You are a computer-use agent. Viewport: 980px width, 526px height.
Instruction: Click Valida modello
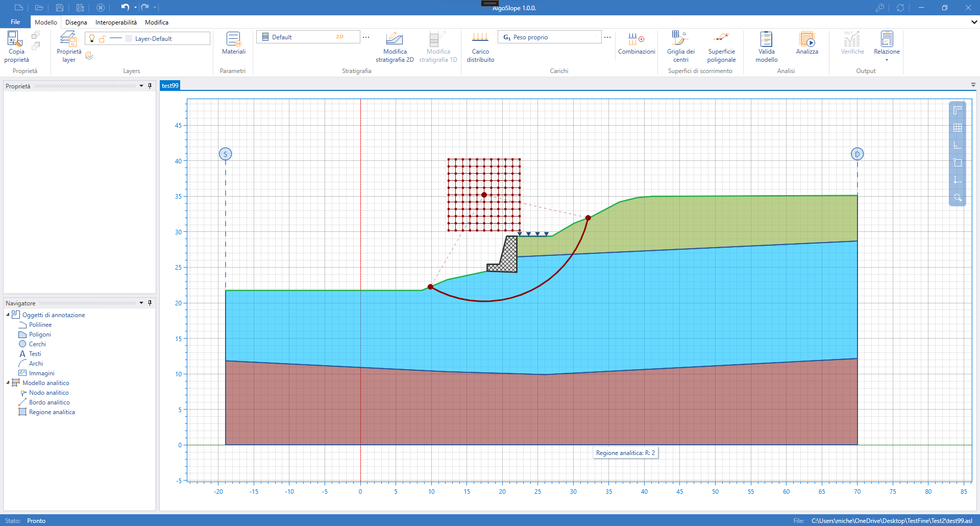click(766, 47)
